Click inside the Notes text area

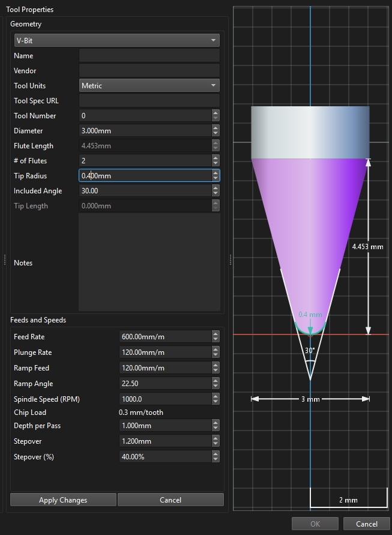[149, 262]
